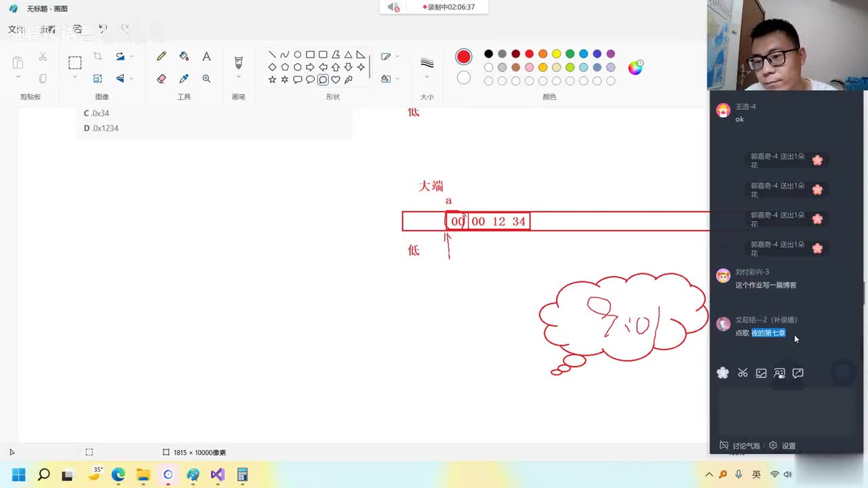
Task: Click the Cut scissors icon
Action: click(43, 56)
